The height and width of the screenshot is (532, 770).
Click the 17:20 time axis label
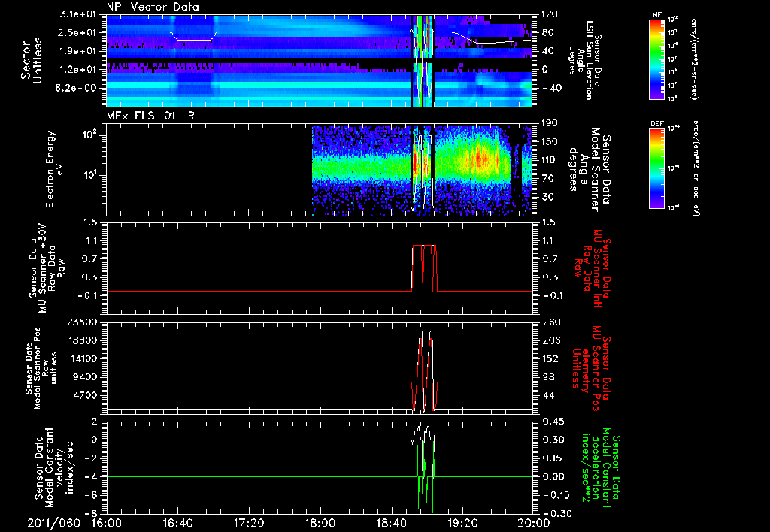click(249, 523)
